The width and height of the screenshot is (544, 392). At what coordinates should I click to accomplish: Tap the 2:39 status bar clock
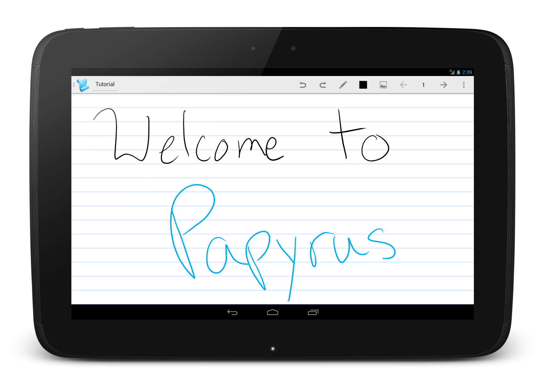(467, 72)
